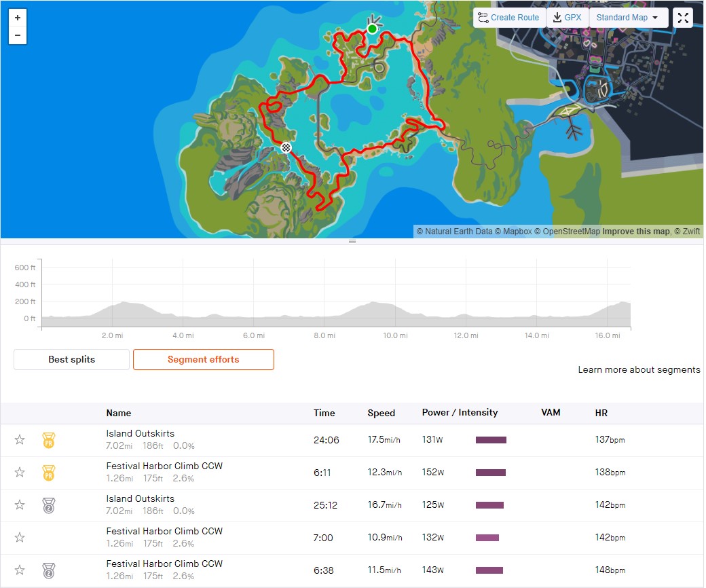
Task: Click the VAM column header
Action: [551, 413]
